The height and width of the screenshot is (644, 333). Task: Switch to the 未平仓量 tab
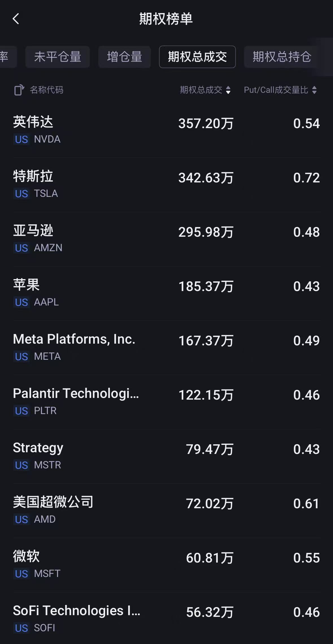pos(58,57)
